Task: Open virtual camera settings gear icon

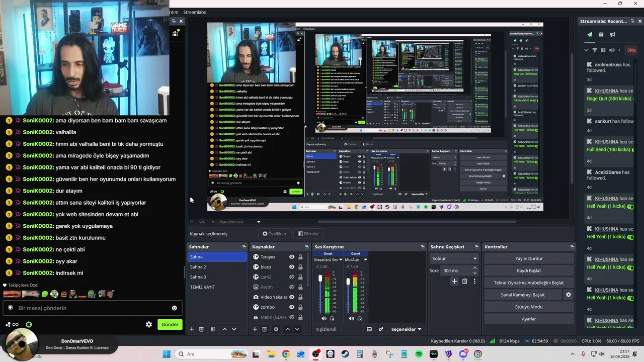Action: tap(569, 295)
